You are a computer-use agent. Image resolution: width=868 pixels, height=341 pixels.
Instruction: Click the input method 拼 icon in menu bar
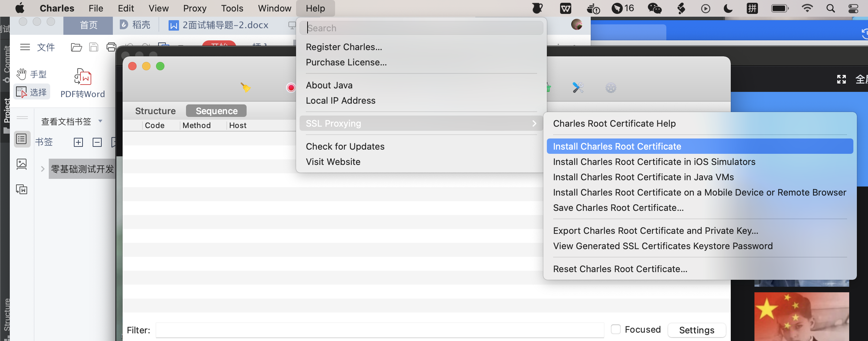753,8
